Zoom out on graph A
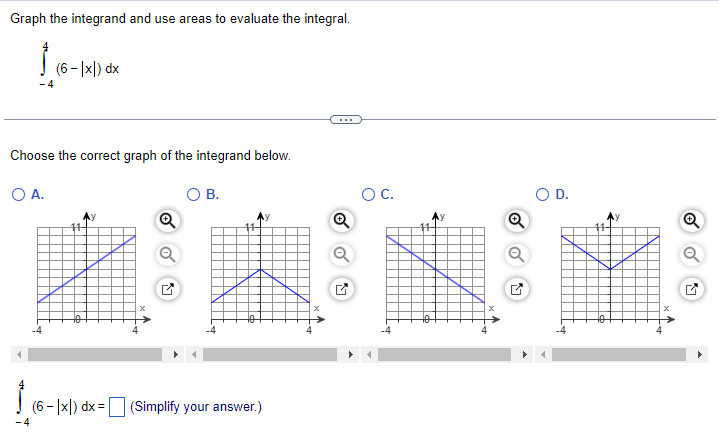The width and height of the screenshot is (719, 441). coord(167,254)
